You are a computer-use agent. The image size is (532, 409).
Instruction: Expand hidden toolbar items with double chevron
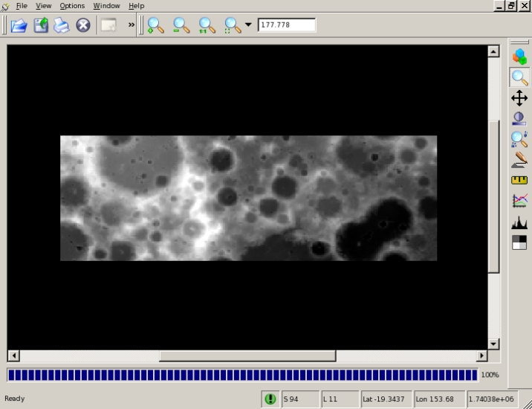coord(132,25)
